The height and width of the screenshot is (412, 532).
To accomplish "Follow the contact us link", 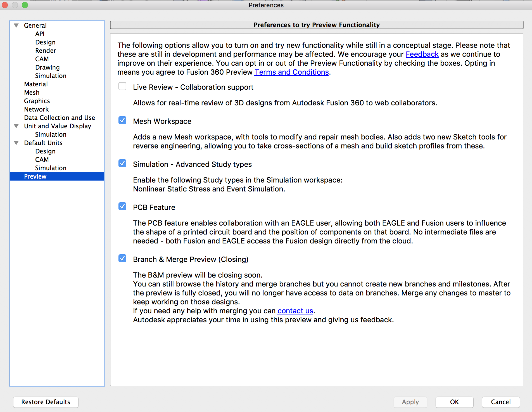I will click(295, 311).
